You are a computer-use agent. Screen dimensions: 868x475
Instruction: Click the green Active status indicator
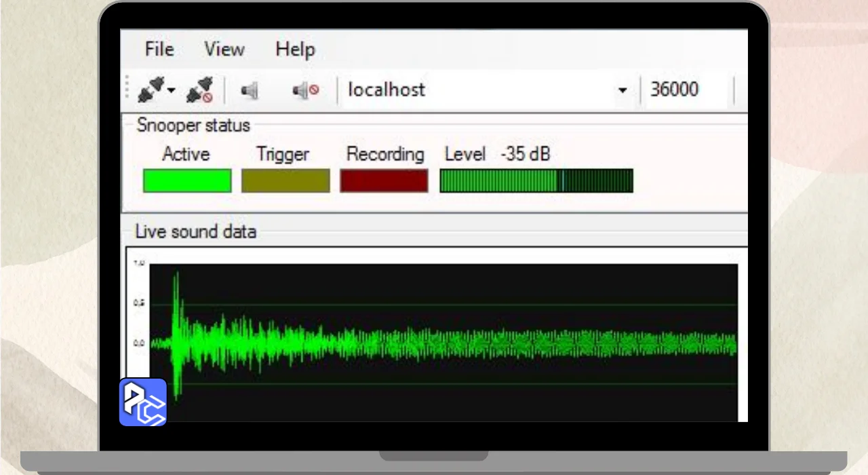click(x=187, y=180)
